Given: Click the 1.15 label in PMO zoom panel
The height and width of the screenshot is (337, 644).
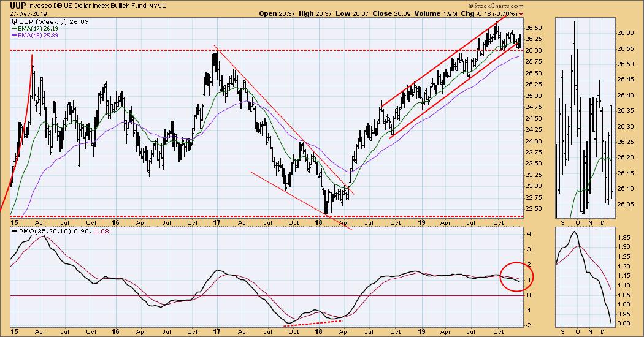Looking at the screenshot, I should (625, 276).
